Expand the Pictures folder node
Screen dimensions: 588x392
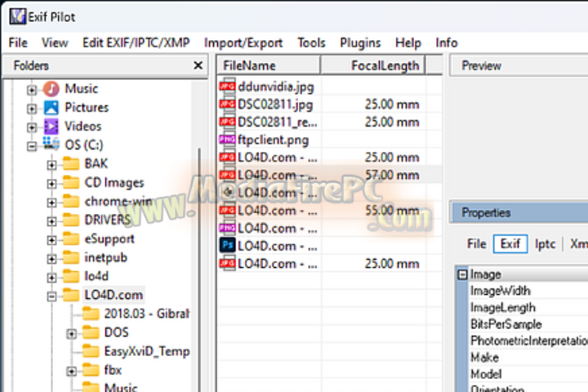32,109
